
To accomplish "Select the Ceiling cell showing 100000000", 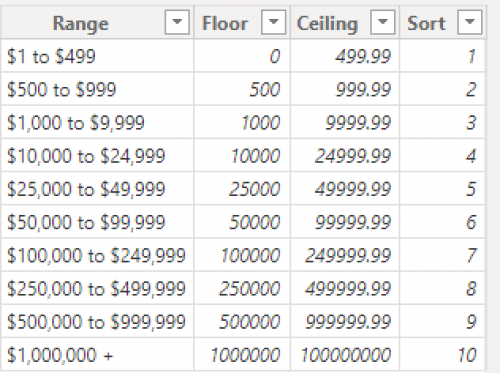I will click(345, 354).
